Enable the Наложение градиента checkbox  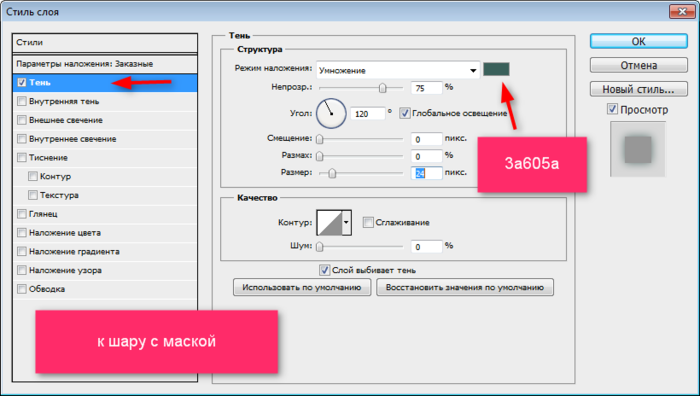point(21,251)
